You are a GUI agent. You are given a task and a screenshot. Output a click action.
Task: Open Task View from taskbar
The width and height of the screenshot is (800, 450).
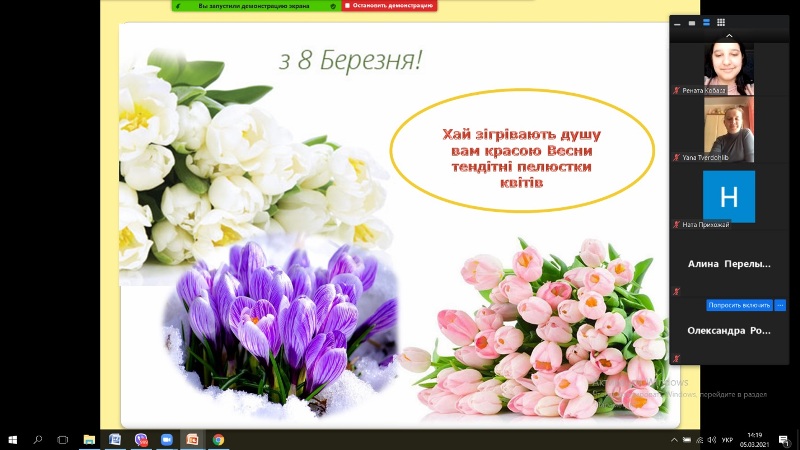point(63,440)
